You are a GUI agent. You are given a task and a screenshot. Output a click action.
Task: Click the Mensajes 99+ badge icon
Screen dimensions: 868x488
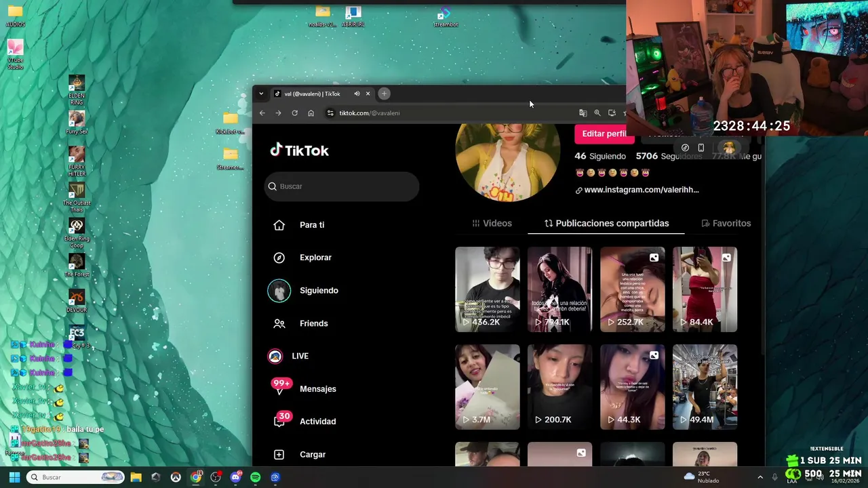[281, 386]
